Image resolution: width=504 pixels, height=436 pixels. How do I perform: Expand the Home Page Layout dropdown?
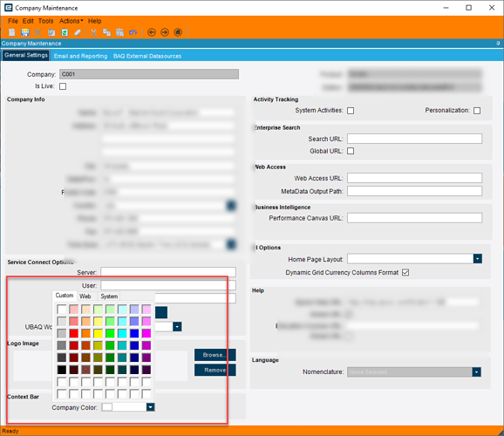pyautogui.click(x=477, y=258)
